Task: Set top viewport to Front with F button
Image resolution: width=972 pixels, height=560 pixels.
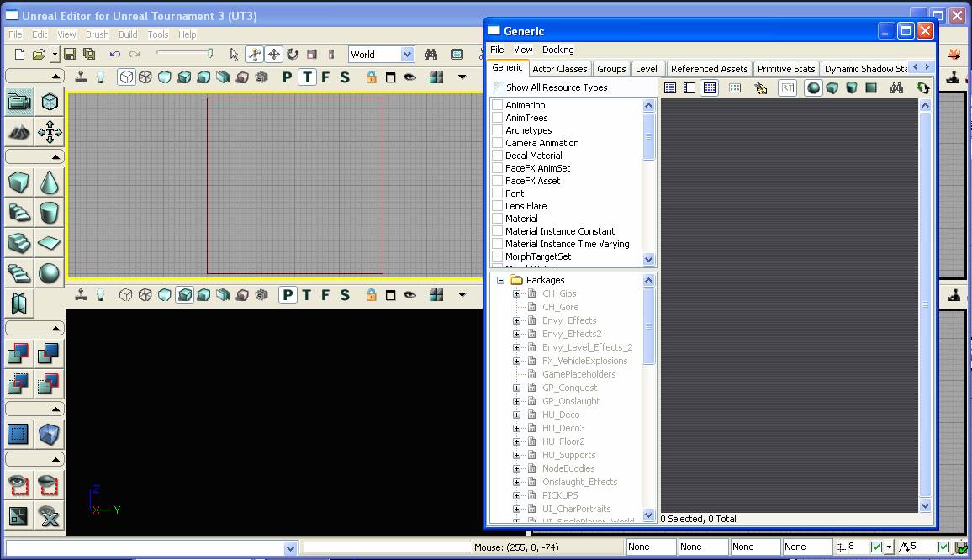Action: (325, 77)
